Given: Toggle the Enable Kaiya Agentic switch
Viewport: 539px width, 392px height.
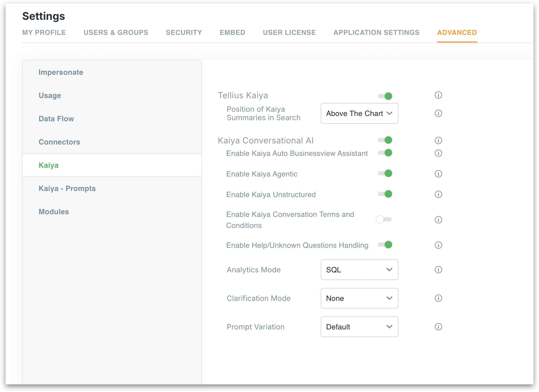Looking at the screenshot, I should 385,173.
